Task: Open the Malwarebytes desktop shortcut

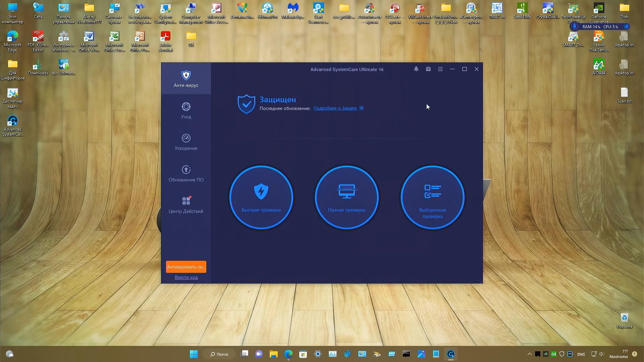Action: pyautogui.click(x=293, y=12)
